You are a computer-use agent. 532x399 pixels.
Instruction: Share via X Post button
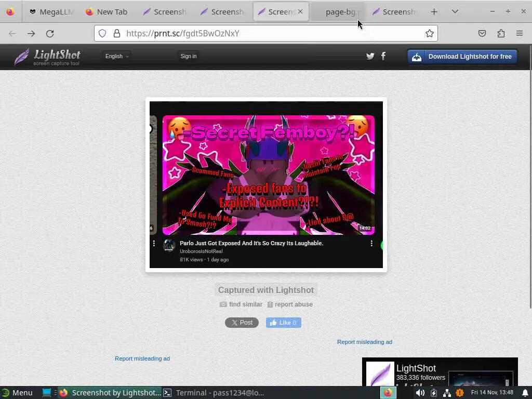click(x=242, y=323)
